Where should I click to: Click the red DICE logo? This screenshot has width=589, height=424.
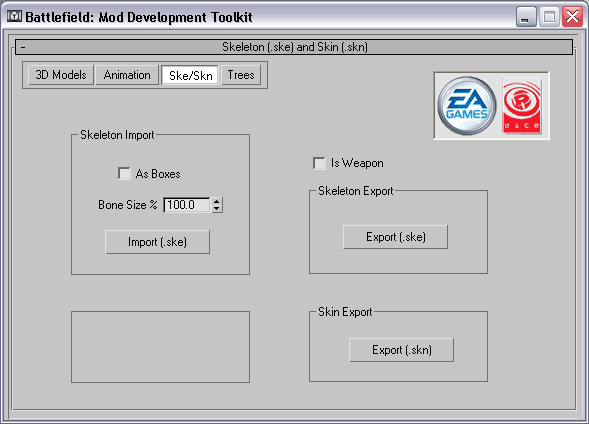pyautogui.click(x=522, y=106)
